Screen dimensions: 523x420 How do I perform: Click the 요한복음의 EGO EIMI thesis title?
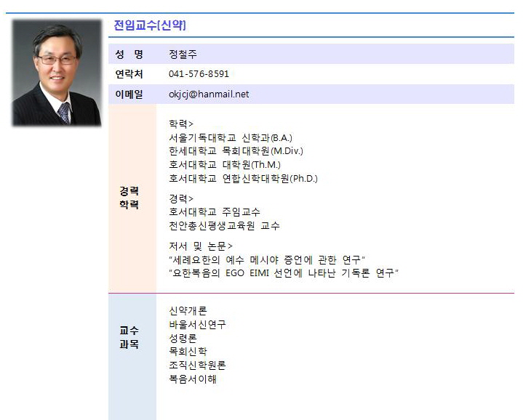[284, 273]
